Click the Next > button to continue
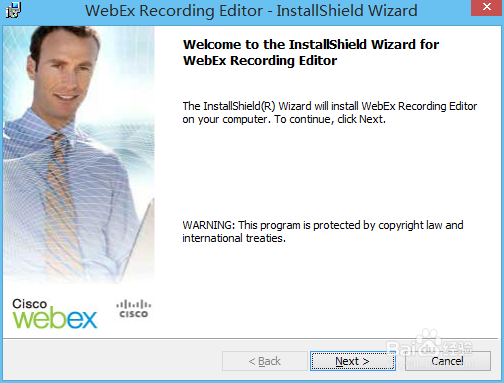The width and height of the screenshot is (504, 383). [353, 361]
